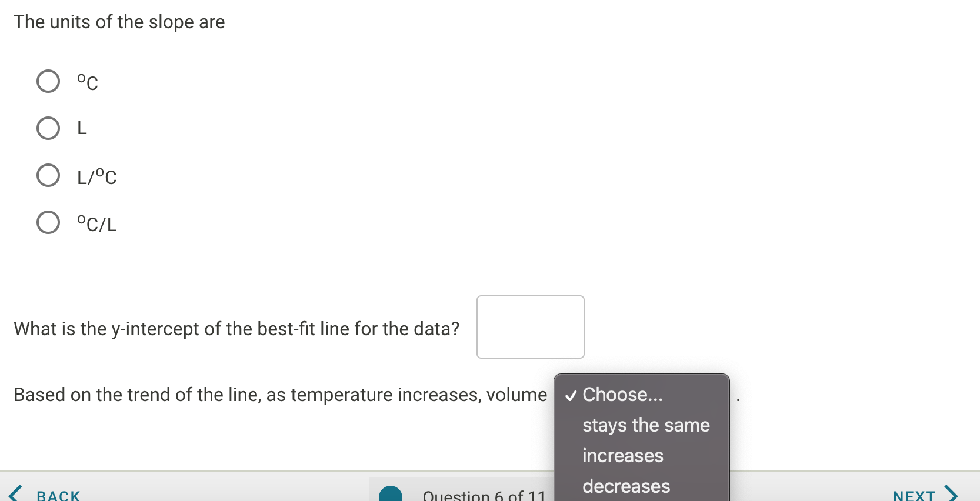980x501 pixels.
Task: Click the checkmark beside Choose...
Action: tap(570, 395)
